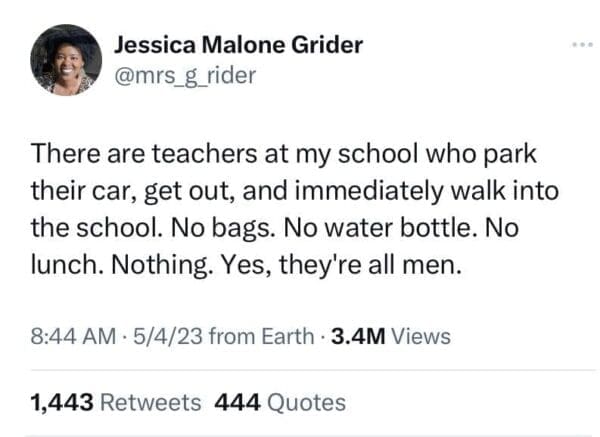This screenshot has width=600, height=437.
Task: Open the three-dot more options menu
Action: [x=581, y=45]
